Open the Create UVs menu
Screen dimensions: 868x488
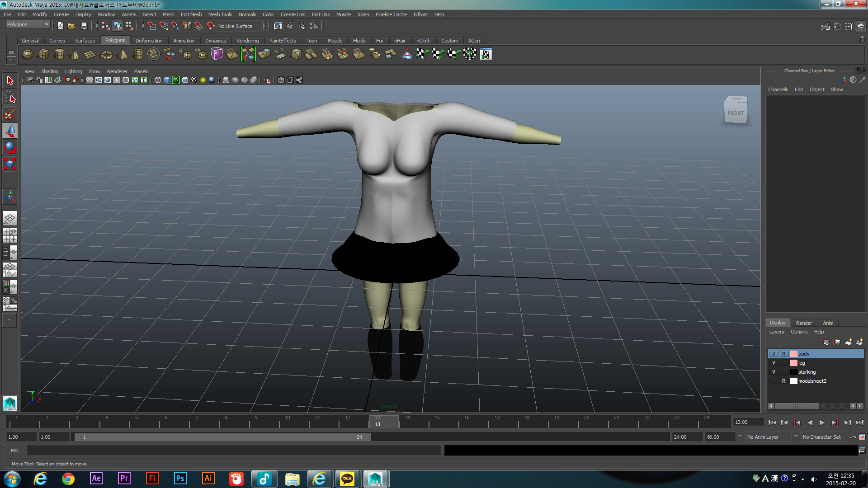tap(293, 14)
